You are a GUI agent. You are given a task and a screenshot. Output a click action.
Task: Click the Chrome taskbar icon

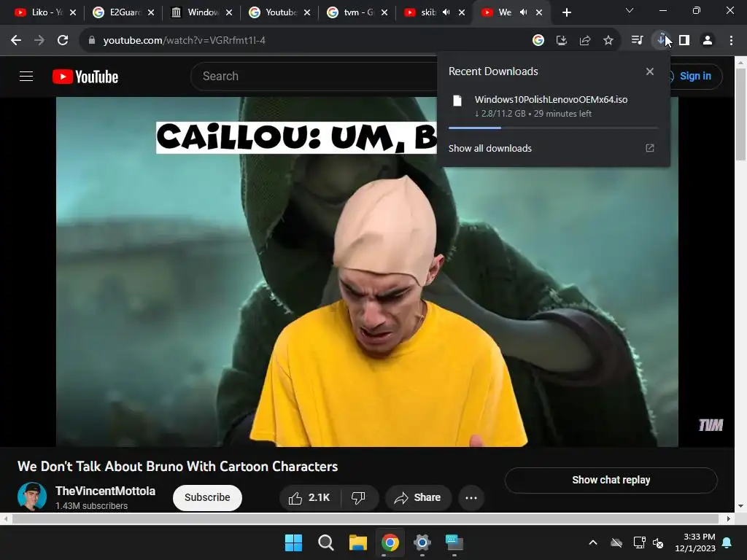pyautogui.click(x=390, y=542)
